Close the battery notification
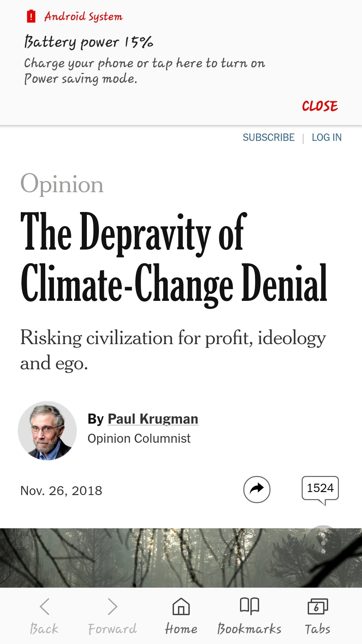Viewport: 362px width, 644px height. 320,106
